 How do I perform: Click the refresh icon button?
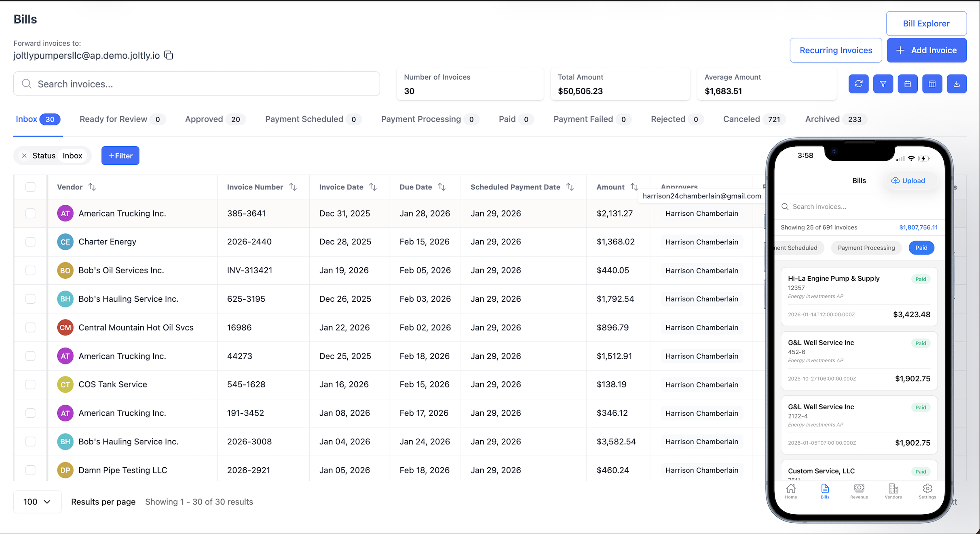point(858,84)
